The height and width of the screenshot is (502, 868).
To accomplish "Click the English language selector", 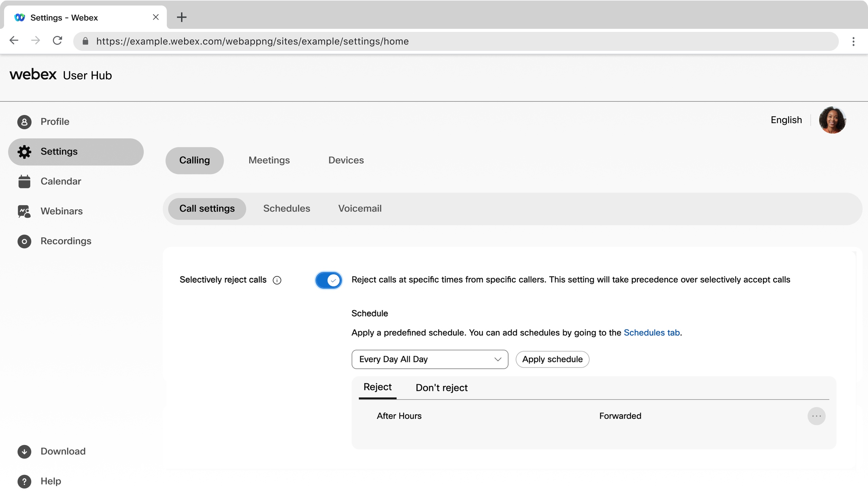I will click(x=786, y=120).
